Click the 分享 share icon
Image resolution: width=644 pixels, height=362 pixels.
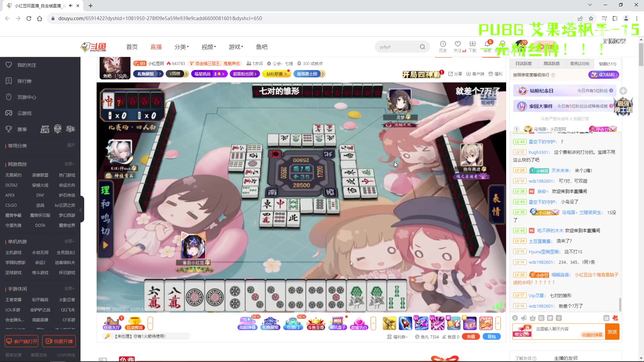pyautogui.click(x=455, y=74)
